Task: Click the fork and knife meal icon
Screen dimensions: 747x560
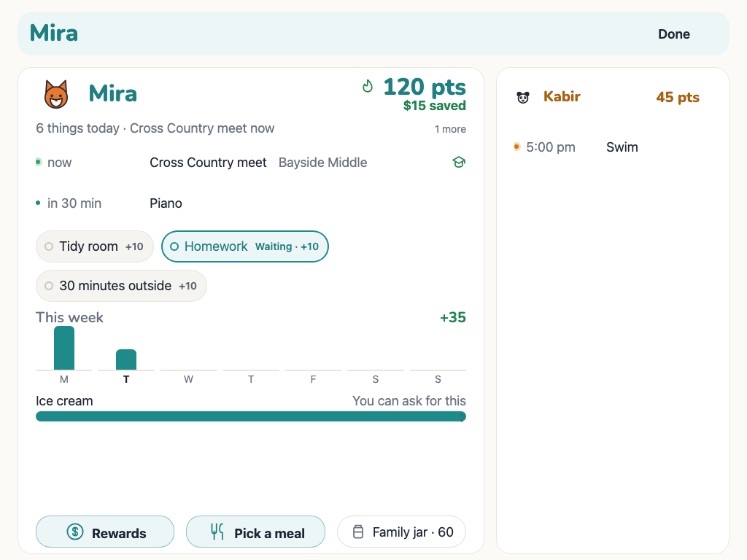Action: [x=217, y=532]
